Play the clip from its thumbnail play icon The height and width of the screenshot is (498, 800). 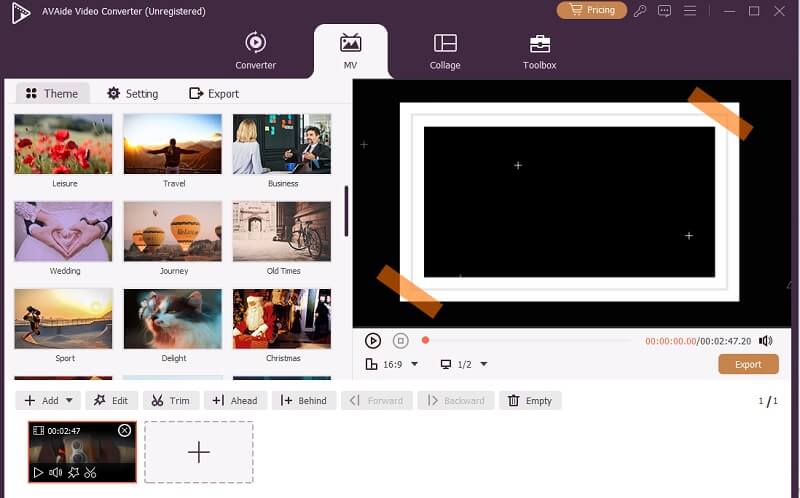pos(38,472)
